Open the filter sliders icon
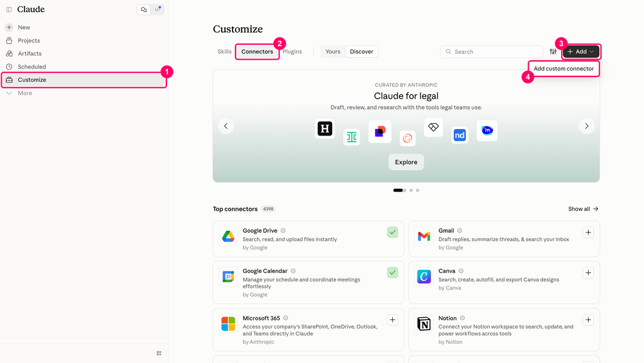 pyautogui.click(x=553, y=51)
